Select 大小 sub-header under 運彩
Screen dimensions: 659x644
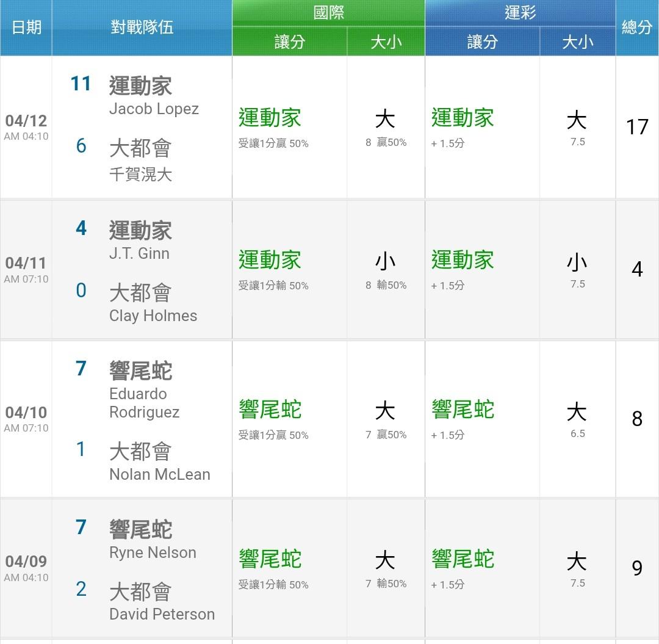click(577, 42)
